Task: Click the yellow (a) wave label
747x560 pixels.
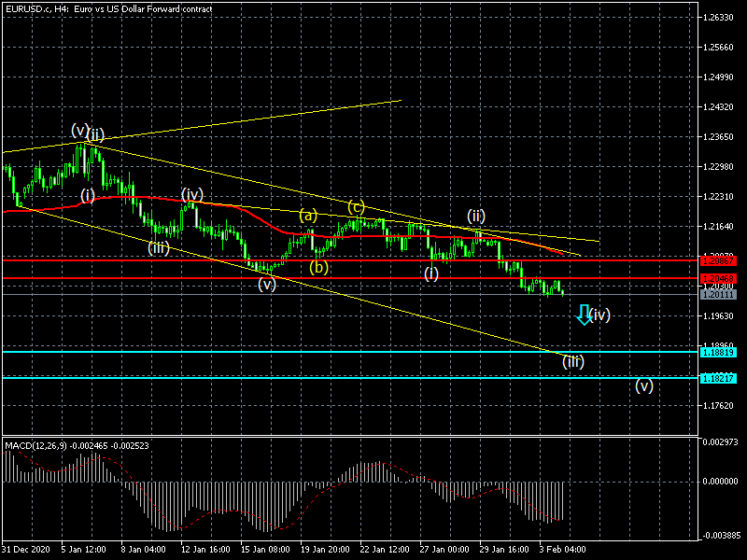Action: [x=308, y=216]
